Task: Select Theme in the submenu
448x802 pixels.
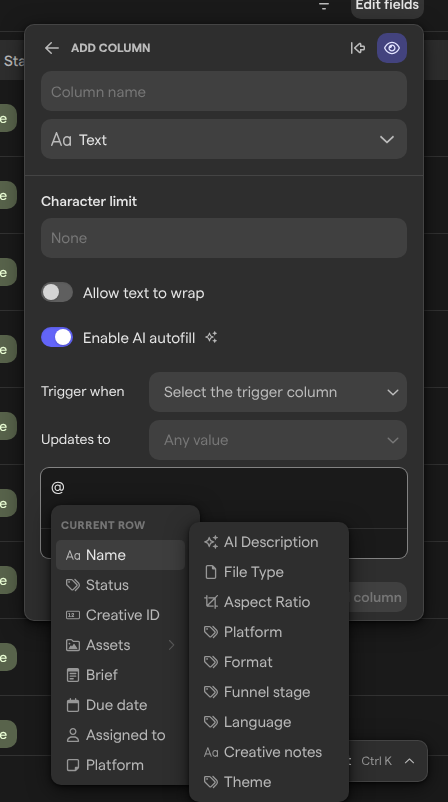Action: tap(269, 782)
